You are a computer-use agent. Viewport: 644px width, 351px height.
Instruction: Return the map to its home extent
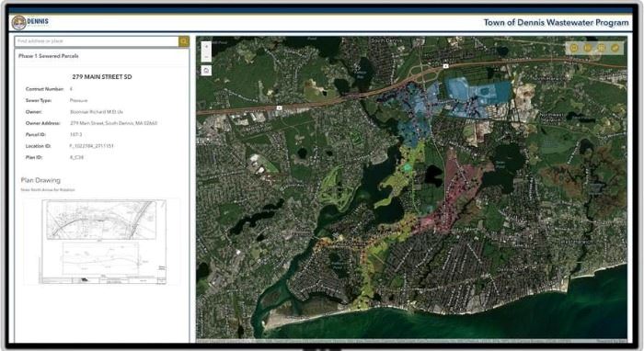tap(206, 71)
